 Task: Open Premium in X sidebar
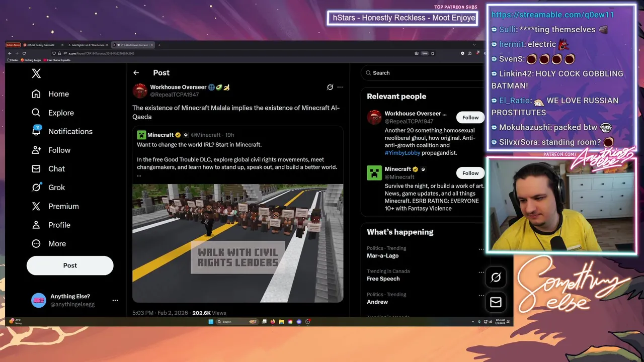pyautogui.click(x=55, y=206)
